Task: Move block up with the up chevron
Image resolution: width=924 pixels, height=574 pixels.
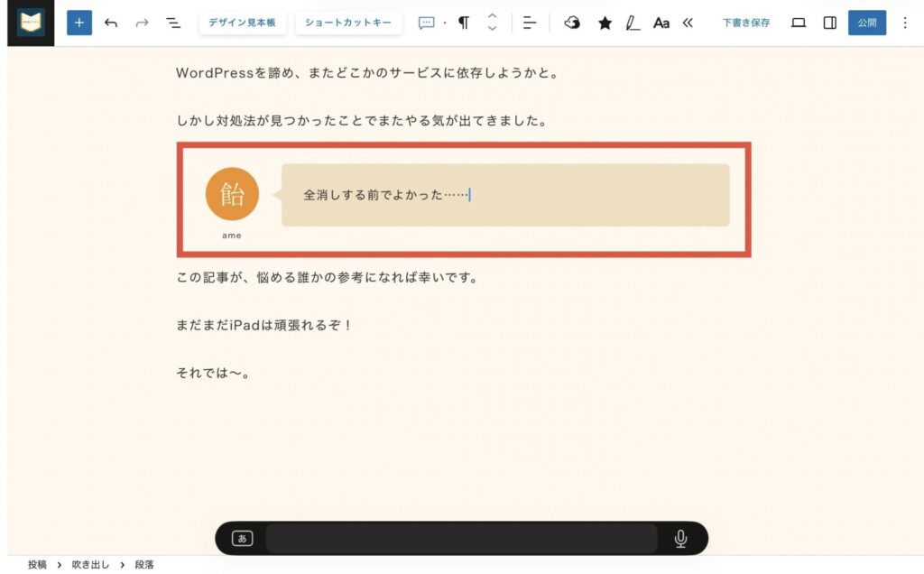Action: tap(492, 16)
